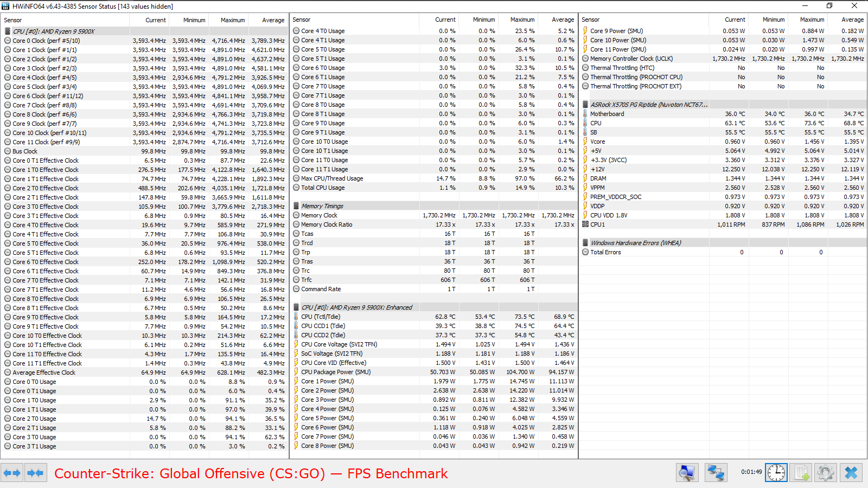Select the CPU Core VID (Effective) row
This screenshot has width=868, height=488.
point(433,363)
